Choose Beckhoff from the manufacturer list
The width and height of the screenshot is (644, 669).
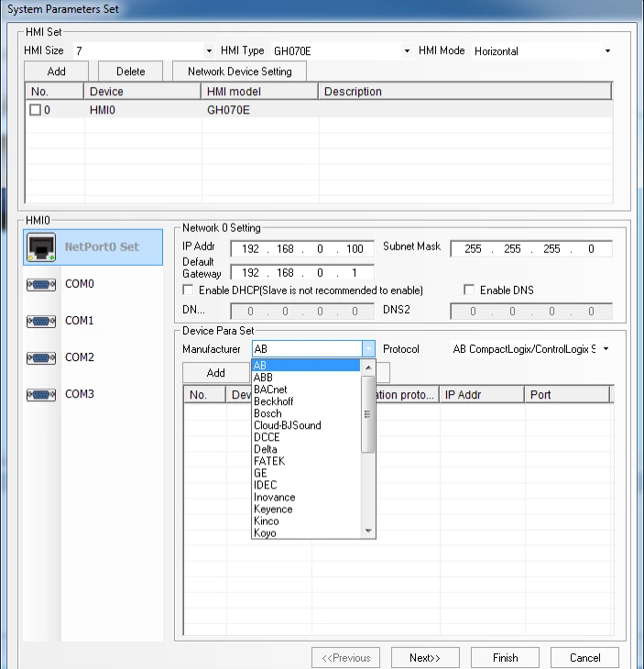click(x=273, y=401)
